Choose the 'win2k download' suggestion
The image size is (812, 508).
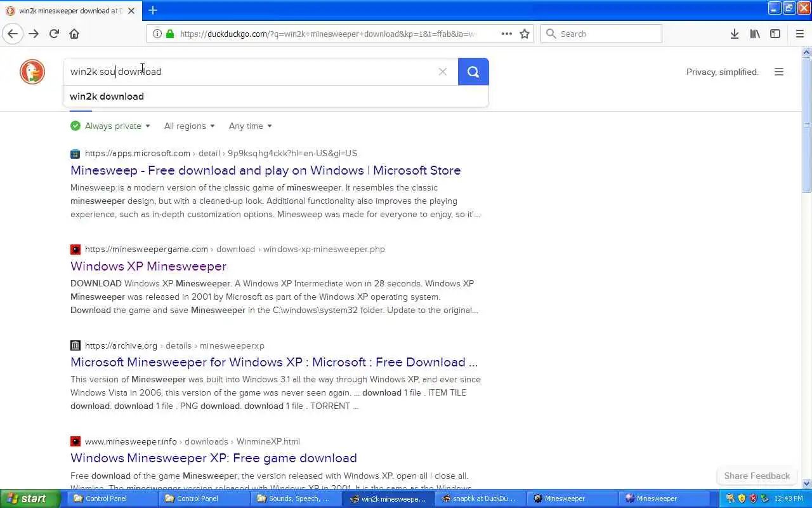click(276, 97)
